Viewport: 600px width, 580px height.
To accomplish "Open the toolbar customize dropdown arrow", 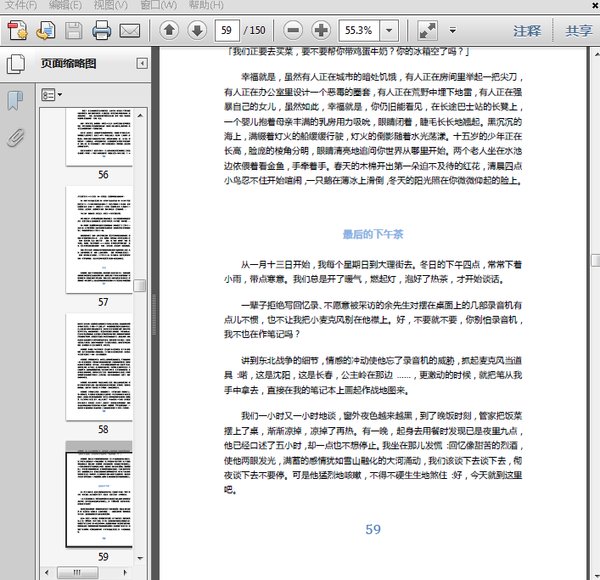I will 452,30.
